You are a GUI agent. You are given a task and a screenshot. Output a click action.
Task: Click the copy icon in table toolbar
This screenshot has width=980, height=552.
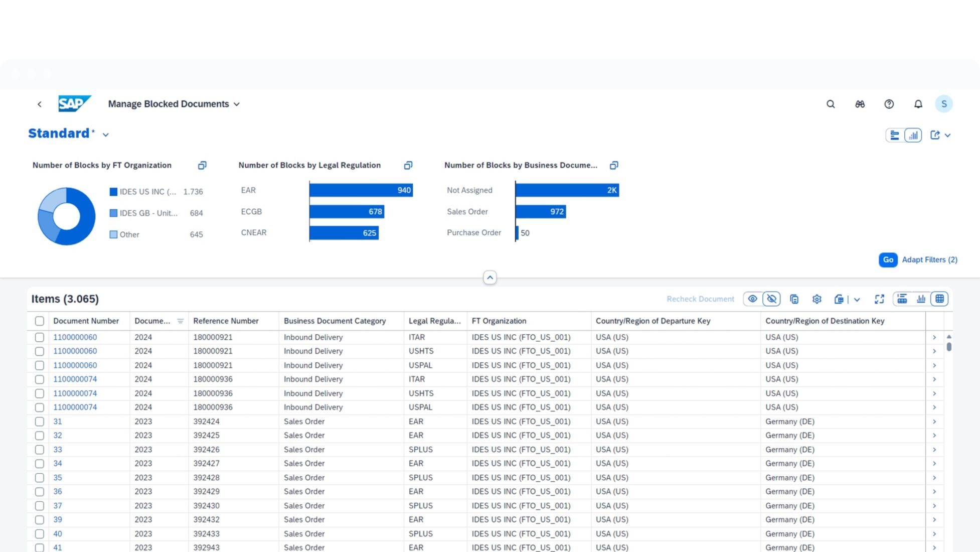[x=794, y=299]
